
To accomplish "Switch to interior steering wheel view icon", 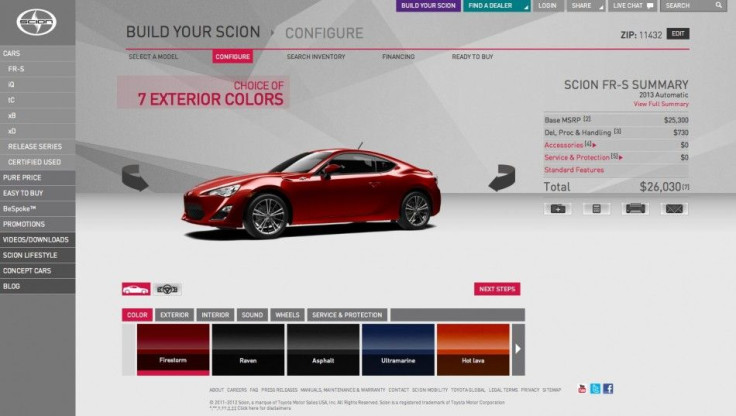I will click(168, 289).
